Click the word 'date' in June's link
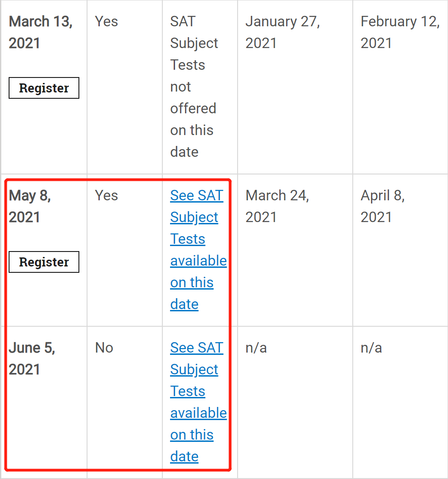Viewport: 448px width, 479px height. coord(184,456)
